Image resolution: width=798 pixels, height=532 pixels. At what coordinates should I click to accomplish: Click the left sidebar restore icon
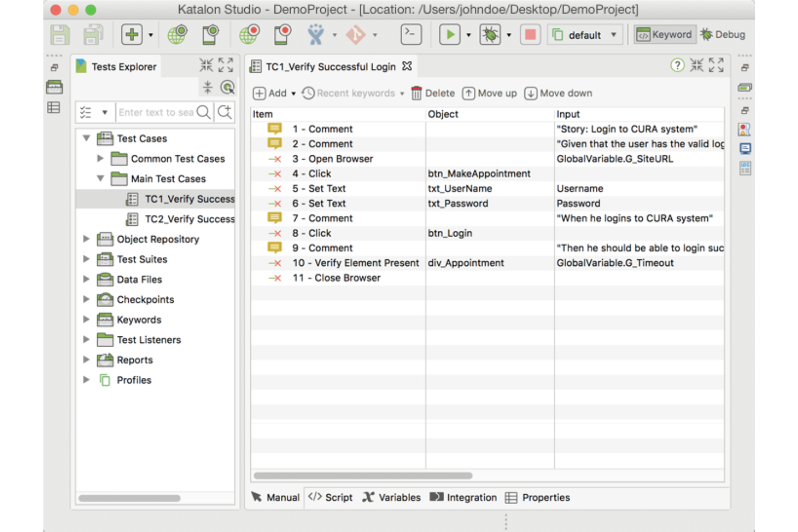(54, 68)
